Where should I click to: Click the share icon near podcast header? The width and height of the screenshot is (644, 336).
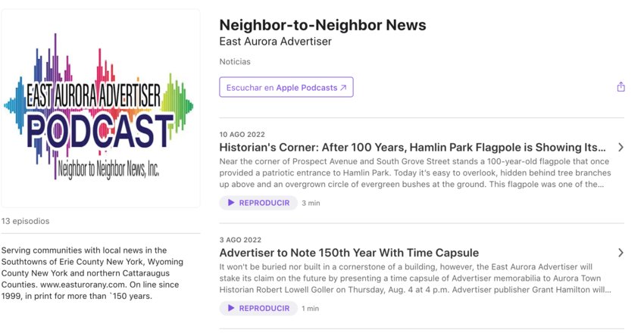(621, 86)
